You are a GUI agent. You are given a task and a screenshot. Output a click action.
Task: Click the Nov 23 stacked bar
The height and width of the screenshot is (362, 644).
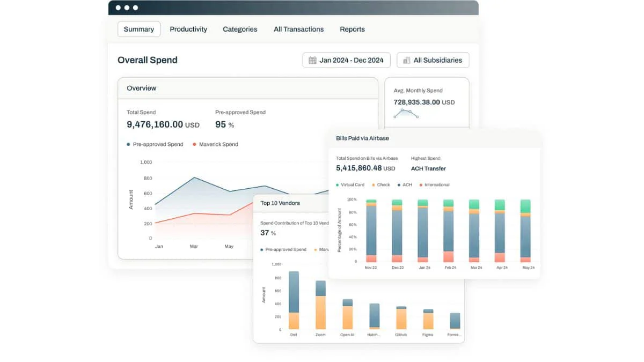tap(371, 231)
